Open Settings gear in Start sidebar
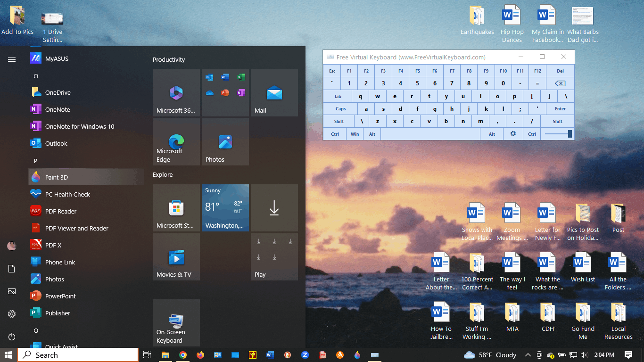The image size is (644, 362). [x=12, y=314]
